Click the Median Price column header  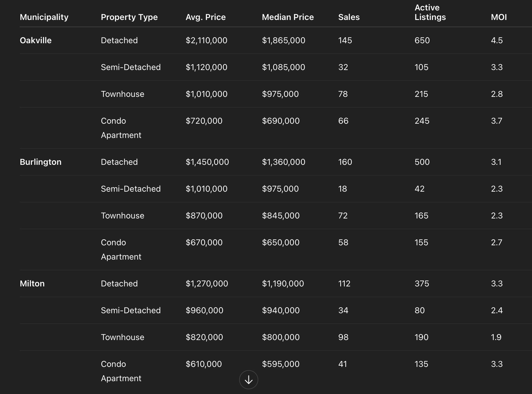[x=288, y=17]
